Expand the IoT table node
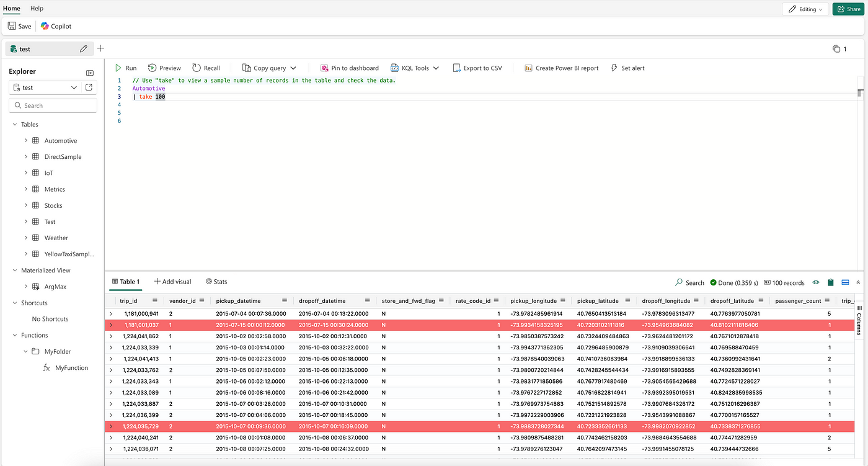Image resolution: width=868 pixels, height=466 pixels. point(26,173)
